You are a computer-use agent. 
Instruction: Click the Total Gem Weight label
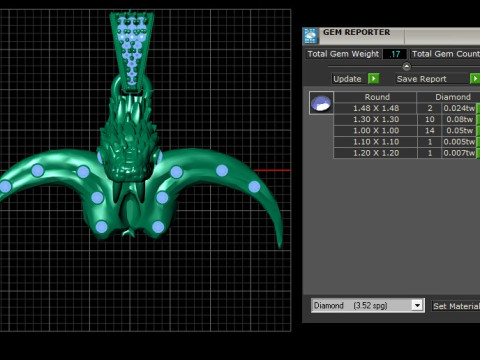pos(343,54)
